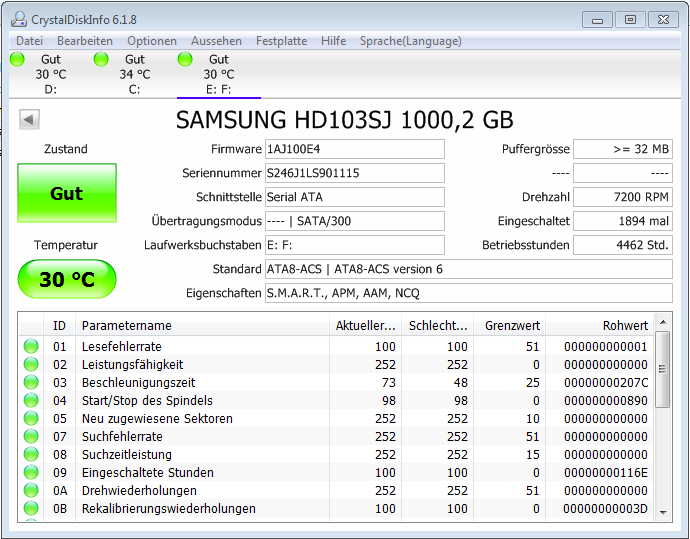The height and width of the screenshot is (539, 690).
Task: Click the Puffergrösse field >= 32 MB
Action: (623, 149)
